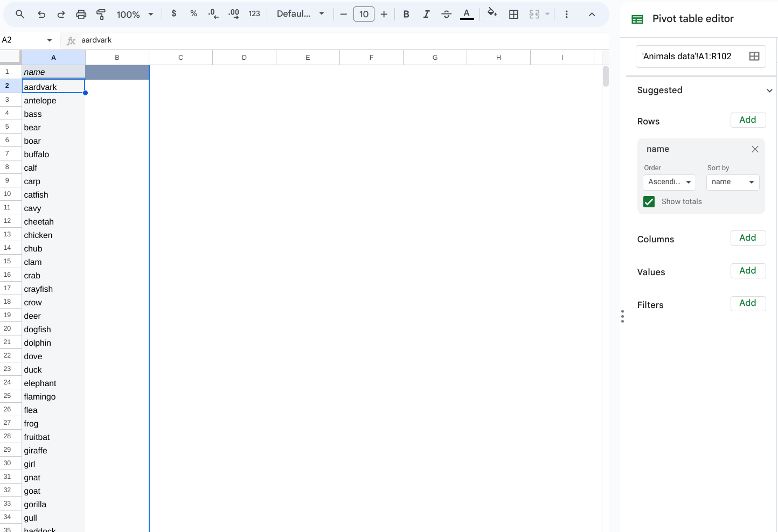Screen dimensions: 778x532
Task: Add a field to Values
Action: pos(747,270)
